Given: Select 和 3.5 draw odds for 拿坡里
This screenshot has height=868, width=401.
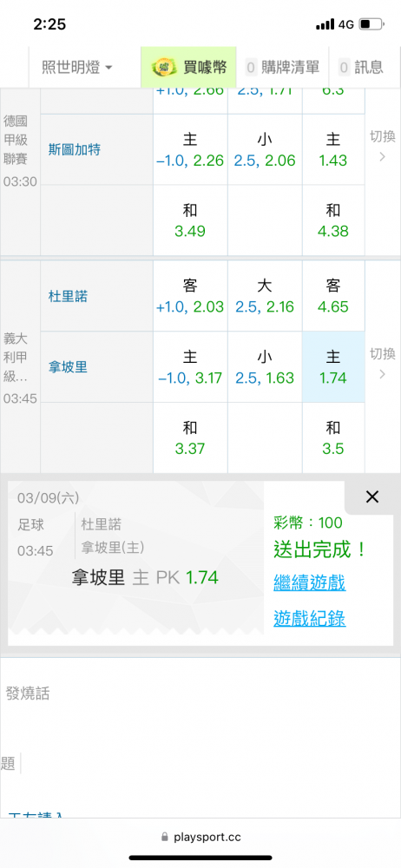Looking at the screenshot, I should tap(333, 437).
